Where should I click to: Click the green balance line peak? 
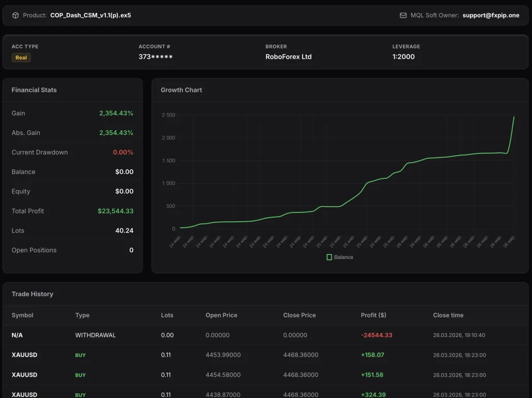[x=514, y=117]
